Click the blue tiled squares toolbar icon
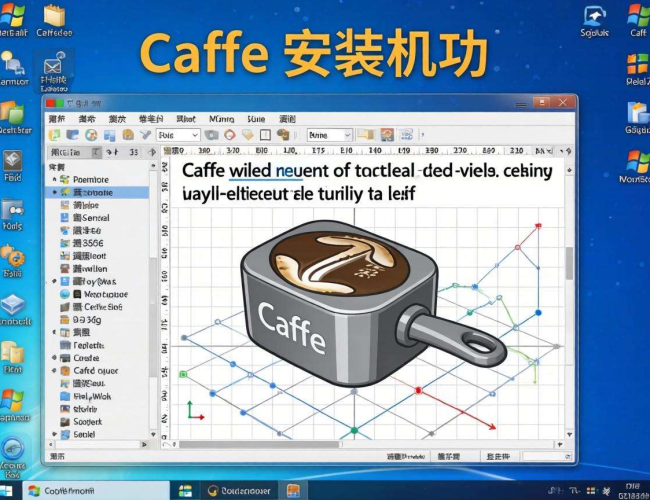Viewport: 650px width, 500px height. click(x=110, y=135)
